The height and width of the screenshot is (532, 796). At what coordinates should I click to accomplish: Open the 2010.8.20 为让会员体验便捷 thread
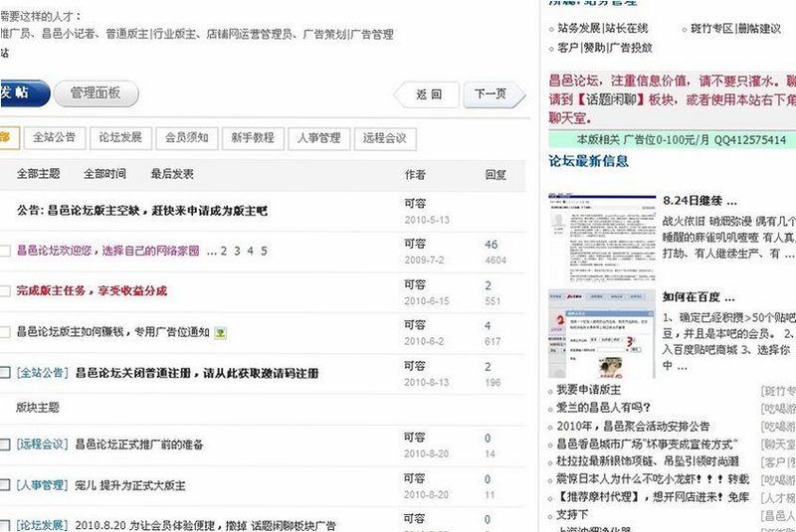click(206, 526)
